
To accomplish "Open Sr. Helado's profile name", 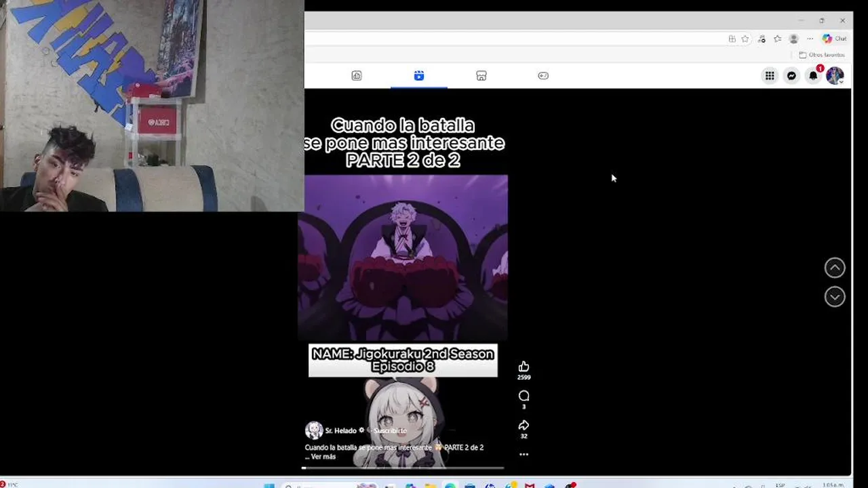I will [340, 430].
